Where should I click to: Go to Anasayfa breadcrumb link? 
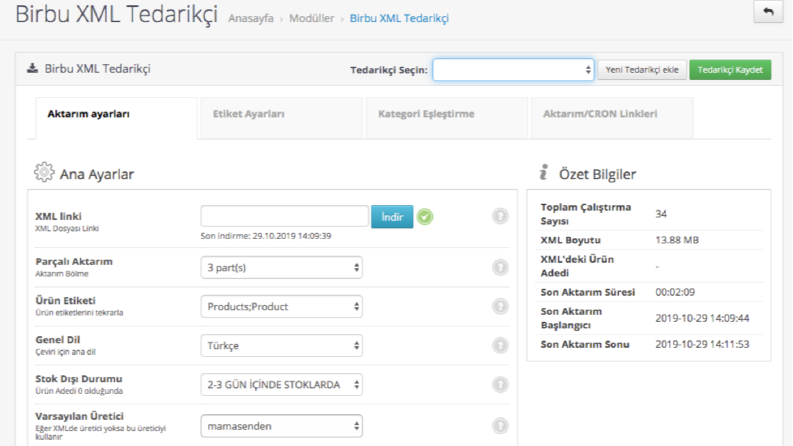[x=250, y=18]
